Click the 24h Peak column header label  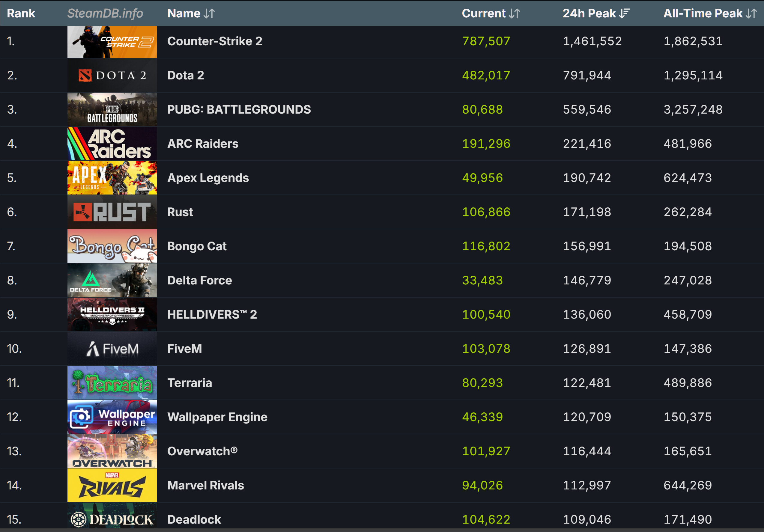click(x=589, y=14)
